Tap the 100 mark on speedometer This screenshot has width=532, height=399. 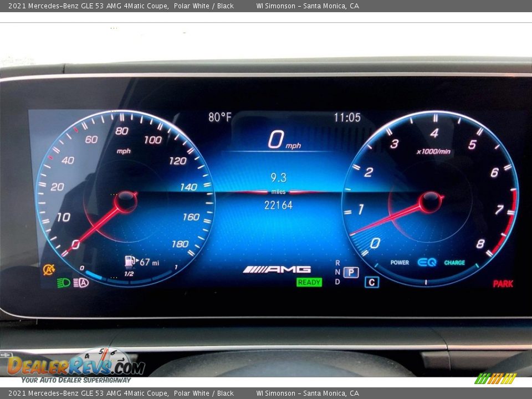153,140
